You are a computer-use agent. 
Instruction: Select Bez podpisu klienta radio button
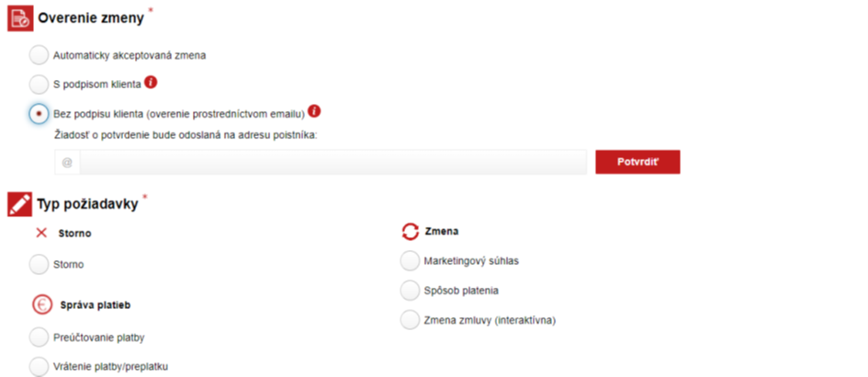[x=39, y=114]
